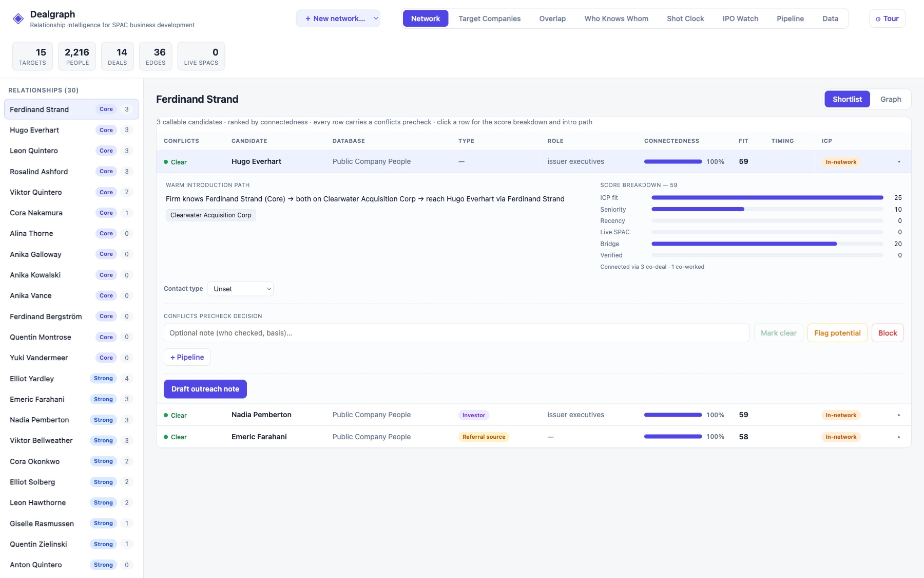Screen dimensions: 924x578
Task: Click the In-network badge on Hugo Everhart's row
Action: (x=841, y=162)
